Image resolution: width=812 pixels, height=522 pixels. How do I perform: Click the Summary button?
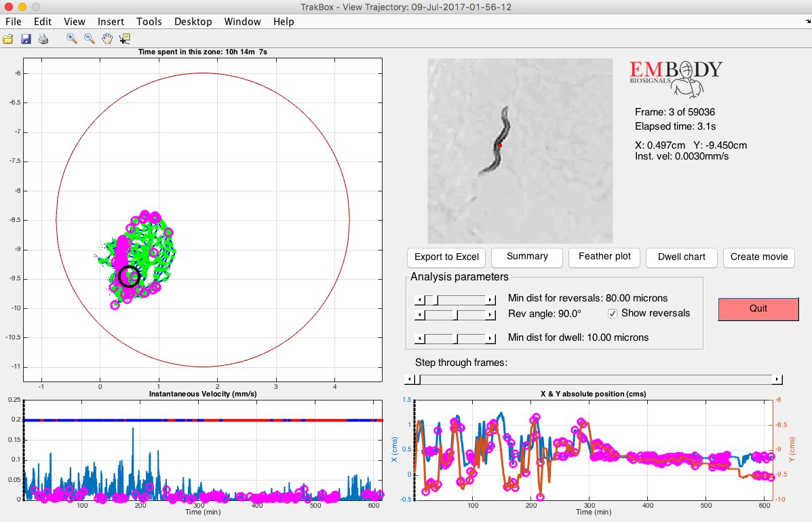pos(527,257)
